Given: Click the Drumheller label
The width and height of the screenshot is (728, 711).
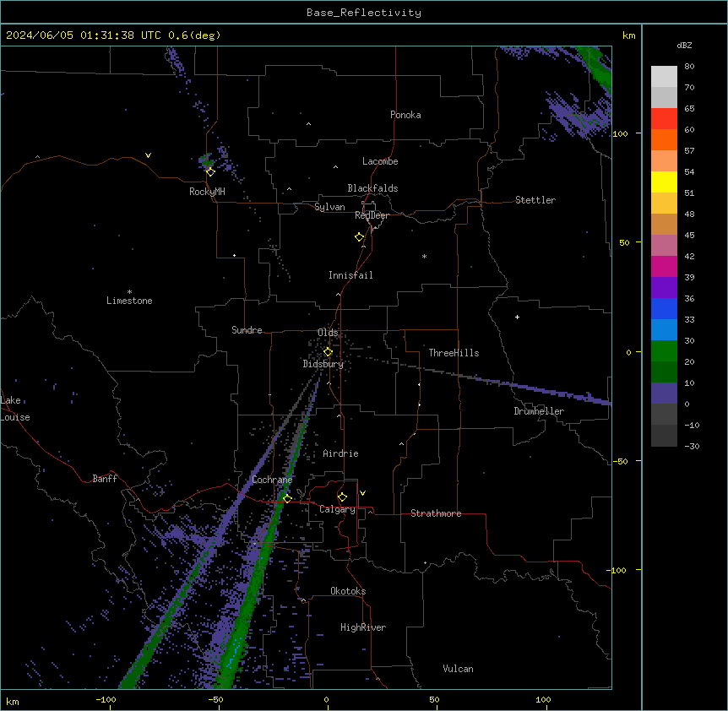Looking at the screenshot, I should coord(539,411).
